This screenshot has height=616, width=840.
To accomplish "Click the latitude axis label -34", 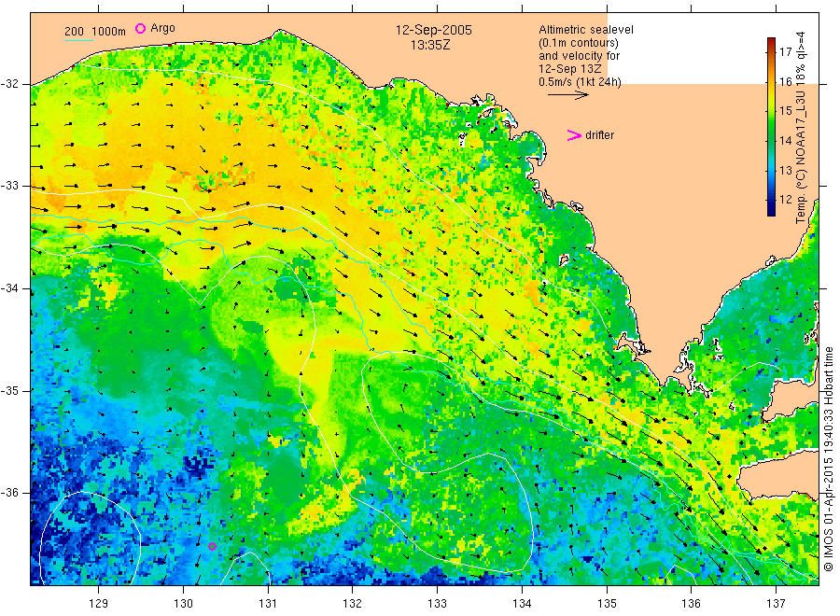I will 9,288.
